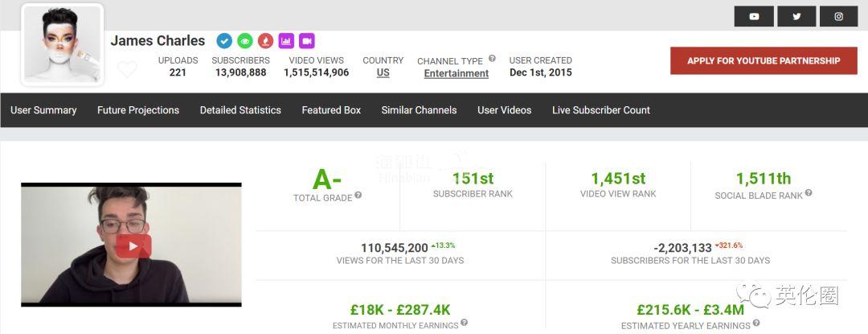The image size is (868, 334).
Task: View the Similar Channels tab
Action: (x=419, y=110)
